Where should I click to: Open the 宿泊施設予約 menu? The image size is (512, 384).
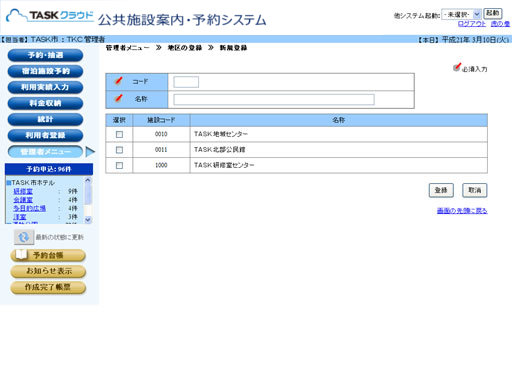tap(45, 71)
